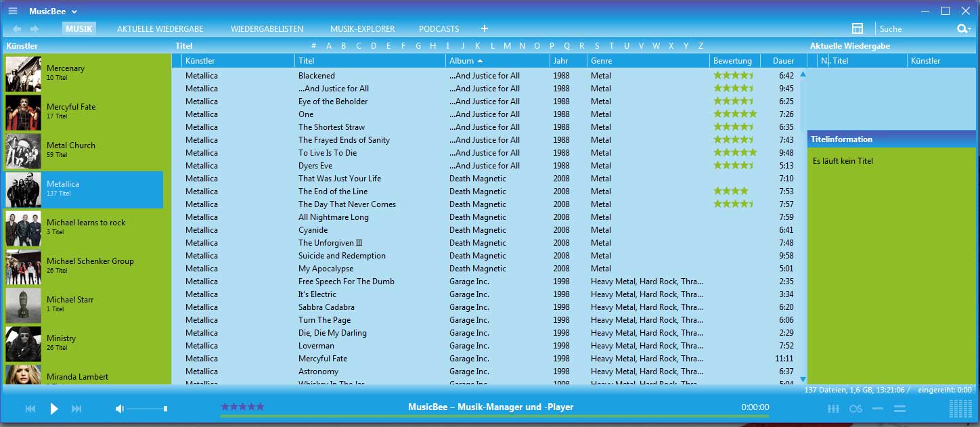Skip to the next track
980x427 pixels.
tap(76, 409)
